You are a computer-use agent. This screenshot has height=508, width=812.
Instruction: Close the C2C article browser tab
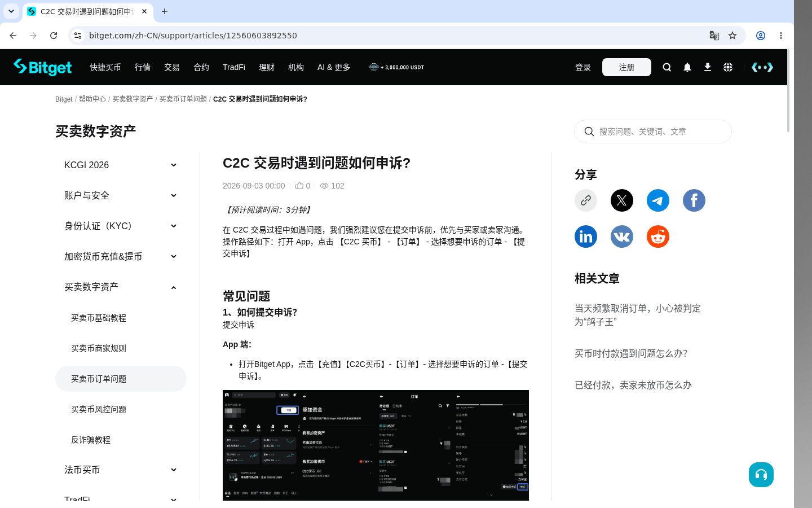click(144, 11)
